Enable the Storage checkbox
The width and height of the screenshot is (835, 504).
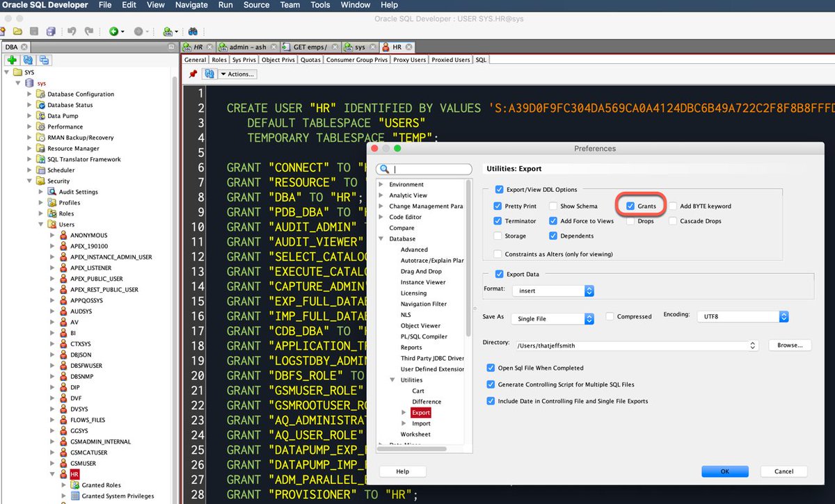click(x=498, y=236)
